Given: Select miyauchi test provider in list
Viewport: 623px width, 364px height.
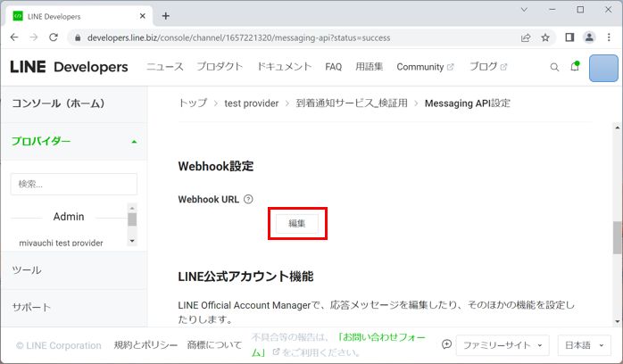Looking at the screenshot, I should 62,243.
